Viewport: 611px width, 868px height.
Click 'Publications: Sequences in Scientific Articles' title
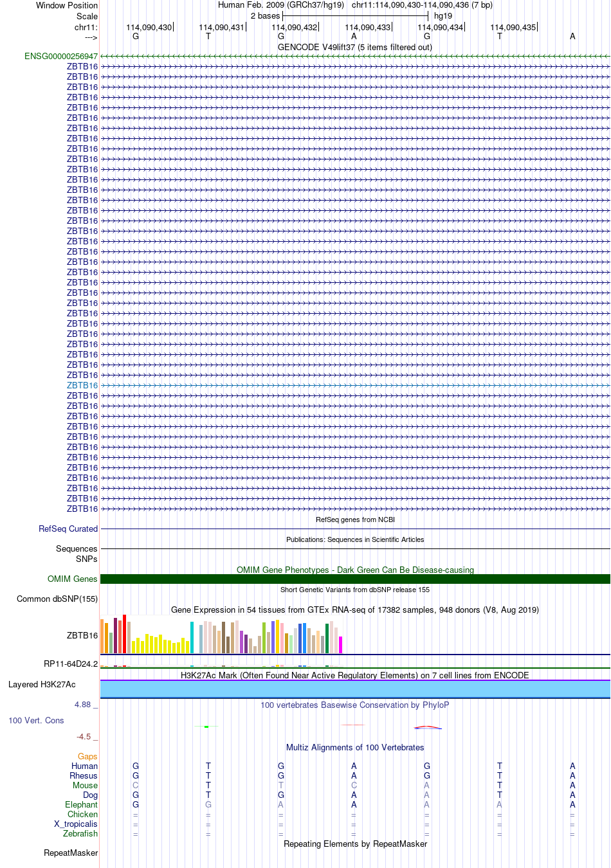[x=355, y=539]
